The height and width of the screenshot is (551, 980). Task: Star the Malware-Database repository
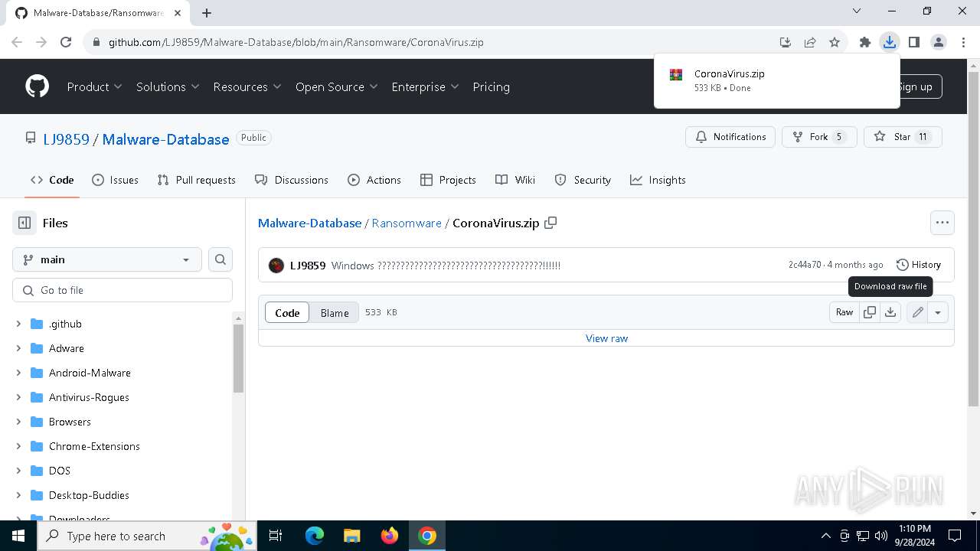903,137
